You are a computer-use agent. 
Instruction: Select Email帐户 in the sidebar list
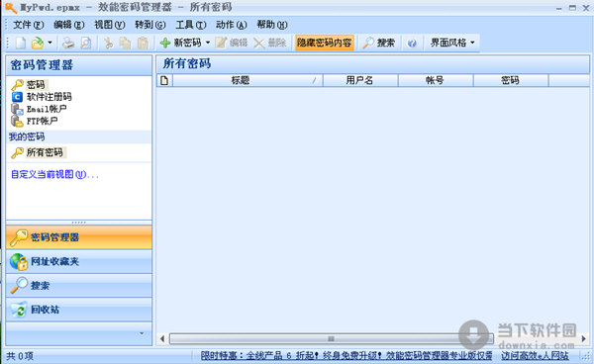[47, 109]
